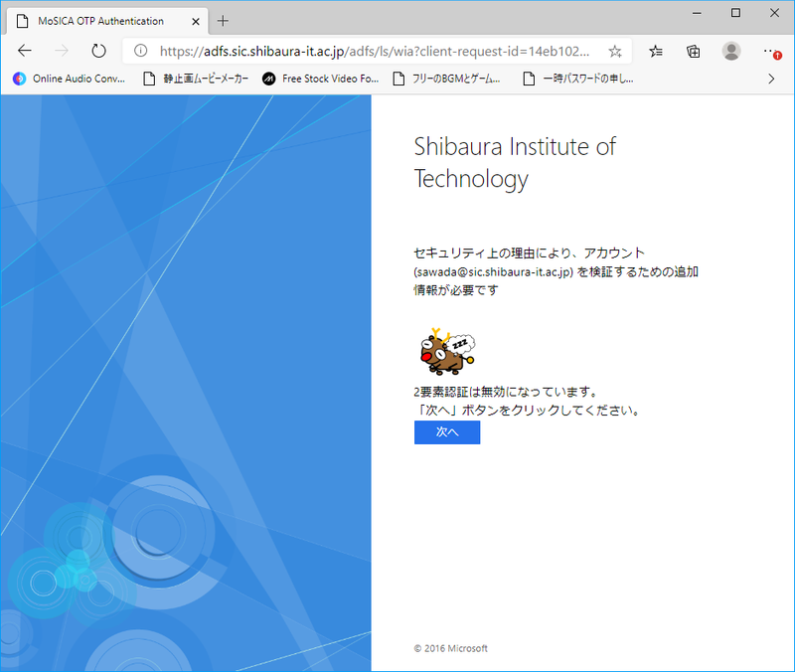The image size is (795, 672).
Task: View site information via the address bar info icon
Action: (140, 51)
